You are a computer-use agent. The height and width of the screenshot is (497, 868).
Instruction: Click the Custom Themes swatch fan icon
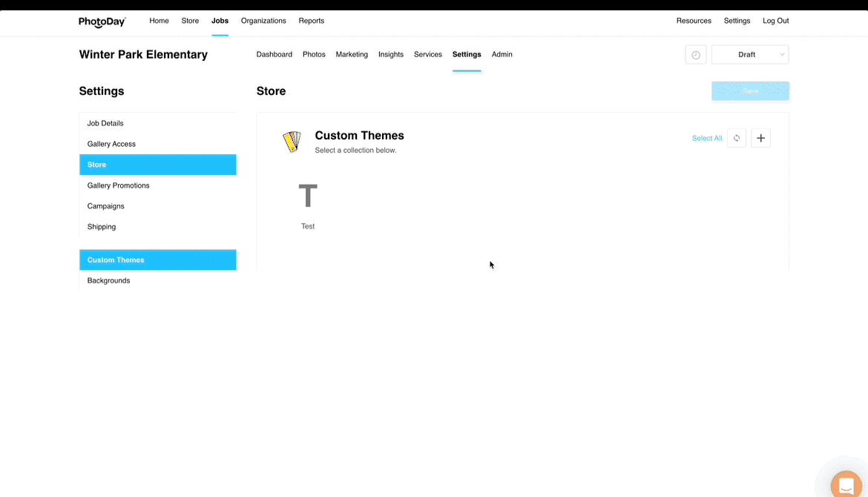(292, 142)
